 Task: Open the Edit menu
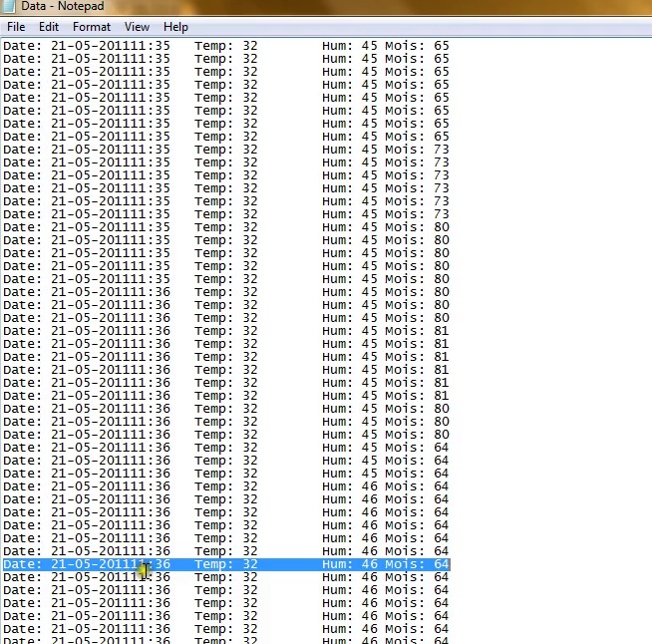point(49,27)
